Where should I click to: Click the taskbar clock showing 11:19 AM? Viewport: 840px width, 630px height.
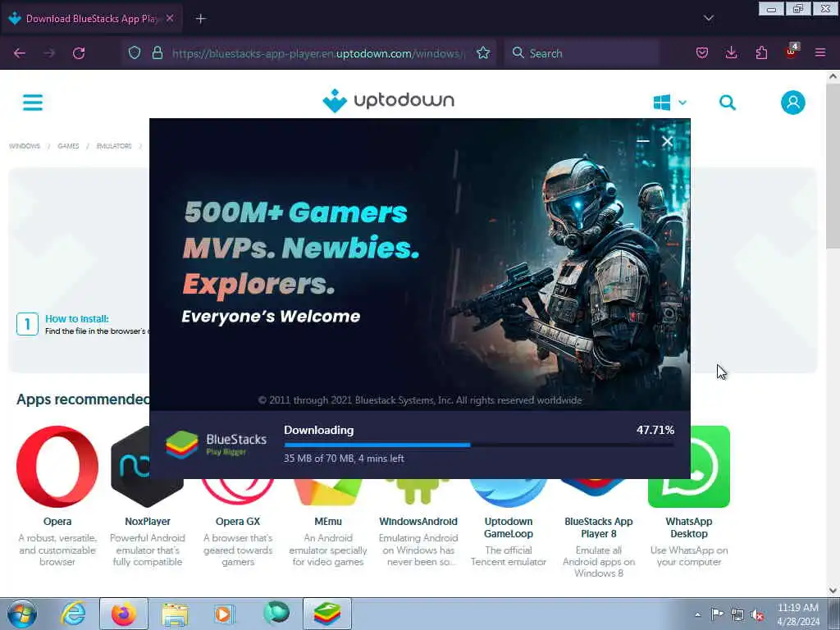[x=797, y=614]
